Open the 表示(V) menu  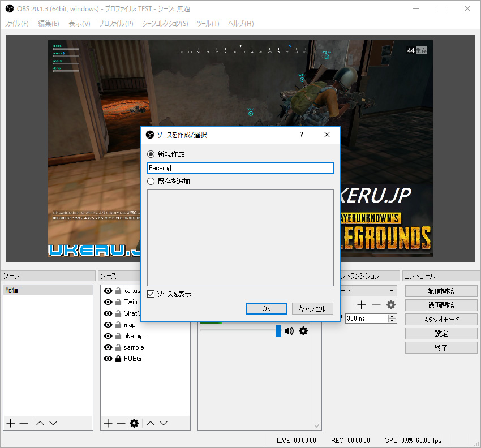(79, 24)
